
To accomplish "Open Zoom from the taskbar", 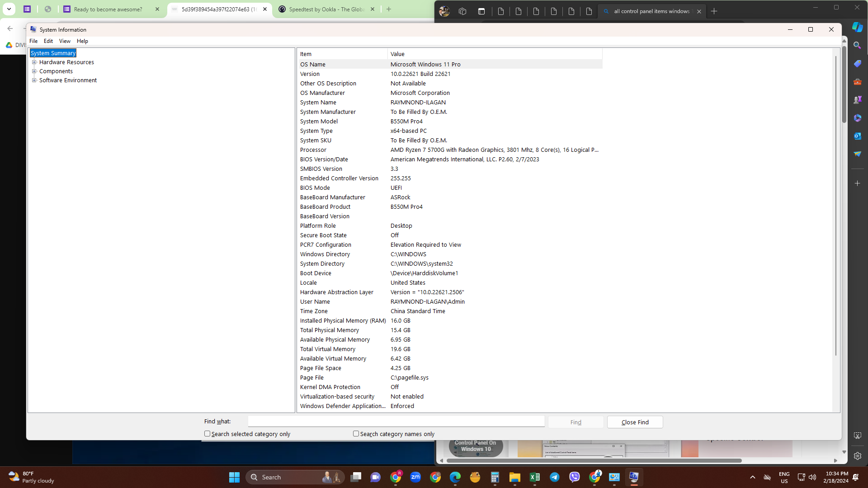I will click(415, 477).
